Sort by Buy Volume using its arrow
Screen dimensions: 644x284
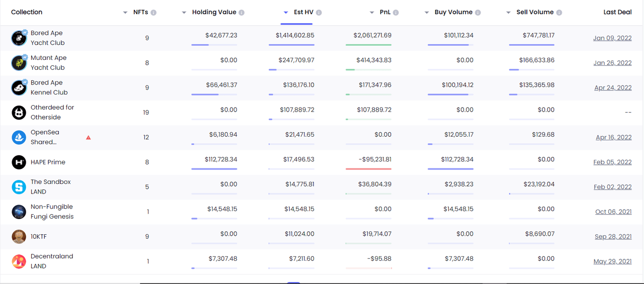(x=427, y=13)
